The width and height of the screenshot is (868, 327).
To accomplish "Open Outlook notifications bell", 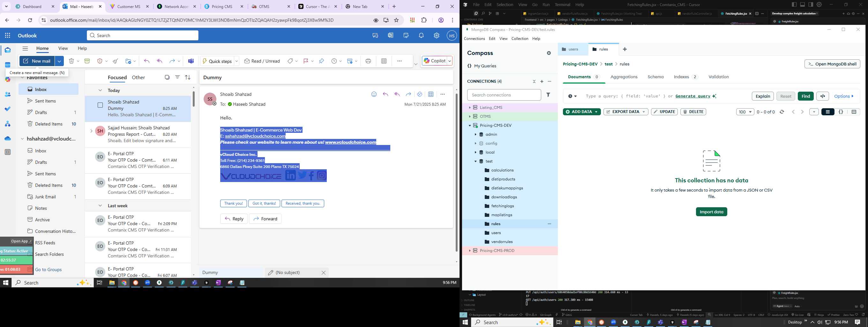I will pyautogui.click(x=421, y=35).
